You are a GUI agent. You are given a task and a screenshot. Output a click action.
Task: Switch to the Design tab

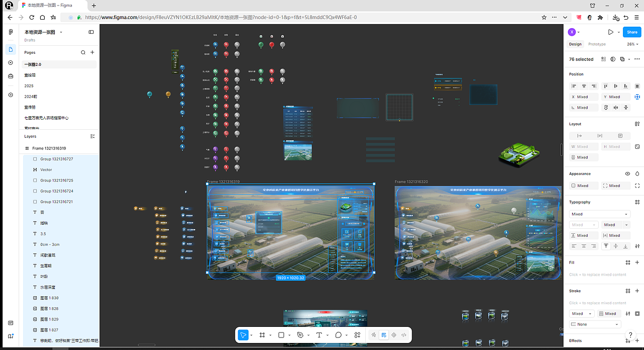tap(575, 44)
